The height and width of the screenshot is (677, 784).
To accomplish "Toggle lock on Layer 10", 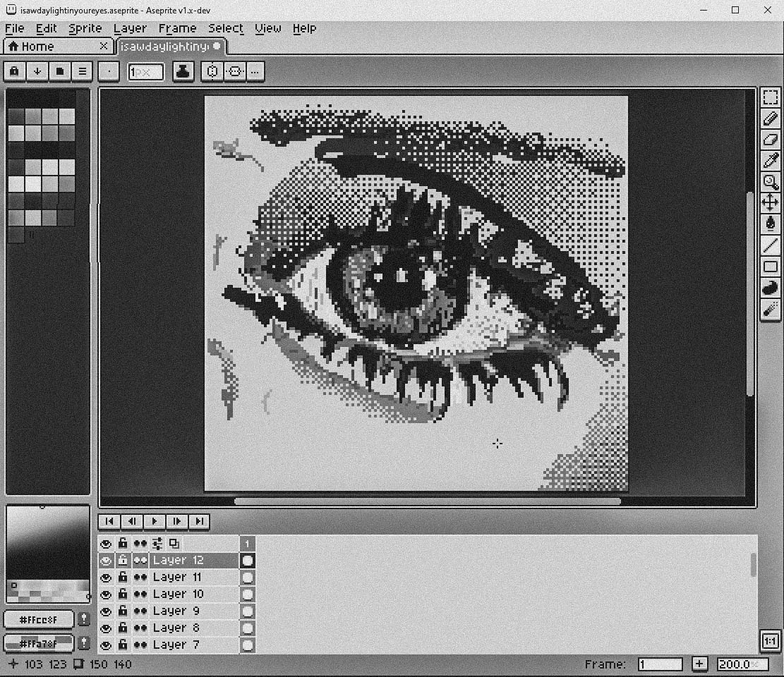I will click(123, 594).
